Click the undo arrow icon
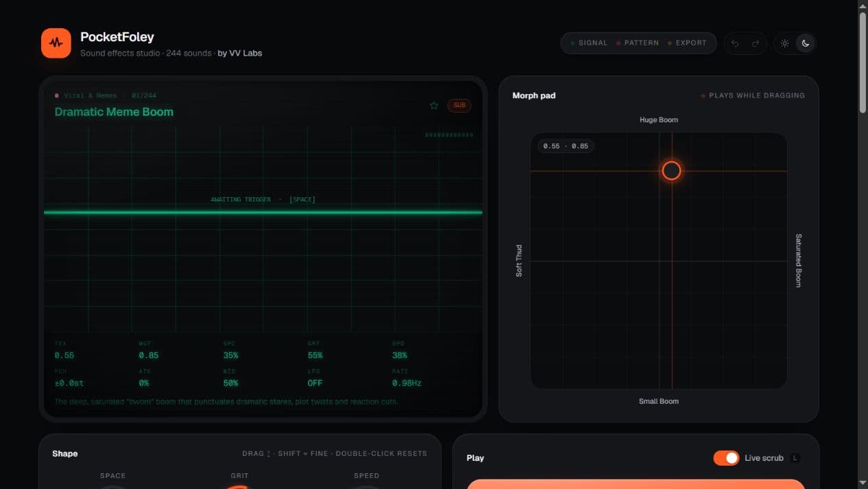868x489 pixels. point(735,43)
